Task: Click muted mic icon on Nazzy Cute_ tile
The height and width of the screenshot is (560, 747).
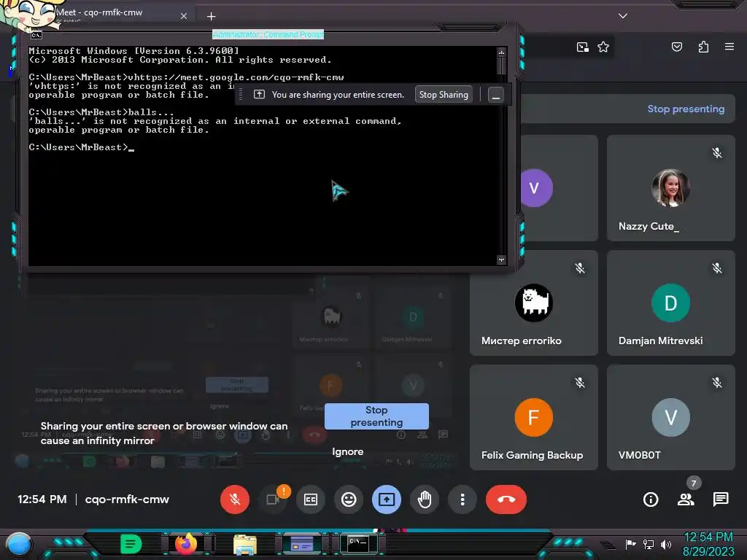Action: click(x=717, y=153)
